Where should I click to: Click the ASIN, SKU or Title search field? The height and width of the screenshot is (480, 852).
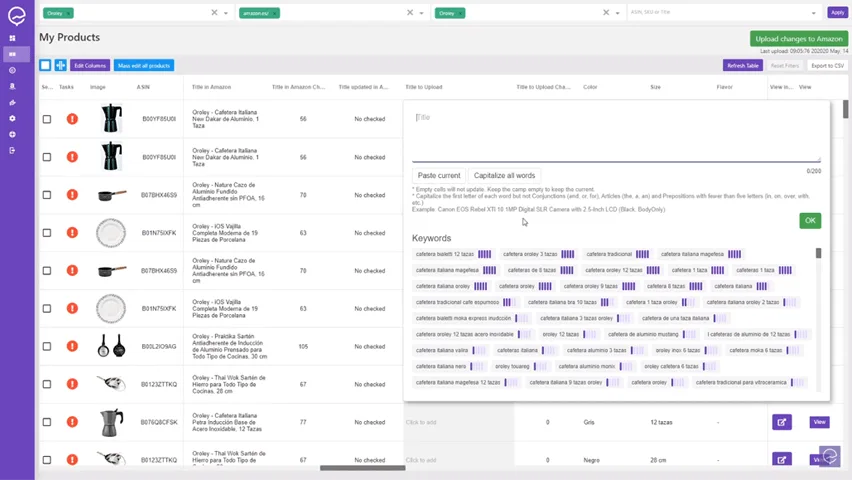tap(718, 12)
